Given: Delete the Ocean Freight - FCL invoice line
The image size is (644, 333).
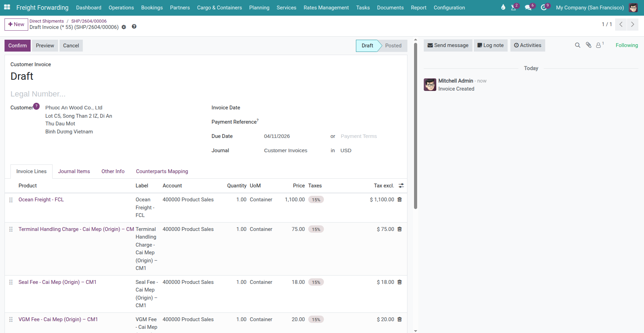Looking at the screenshot, I should [x=399, y=200].
